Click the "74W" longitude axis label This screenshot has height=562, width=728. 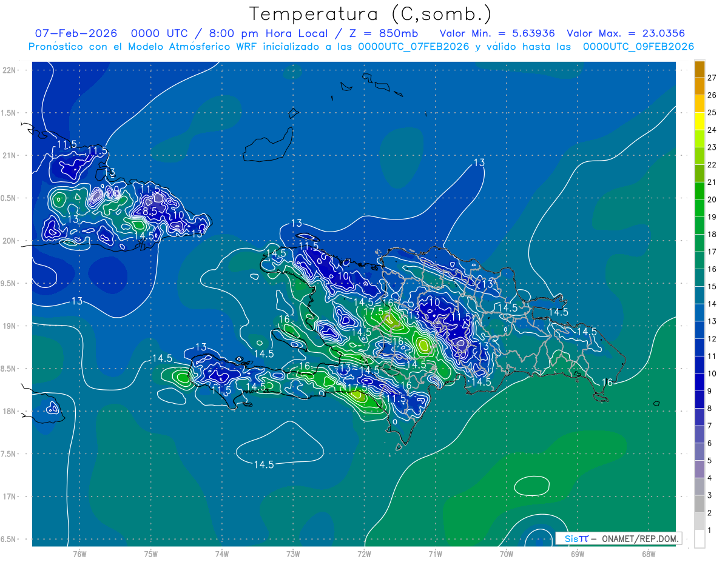point(222,554)
